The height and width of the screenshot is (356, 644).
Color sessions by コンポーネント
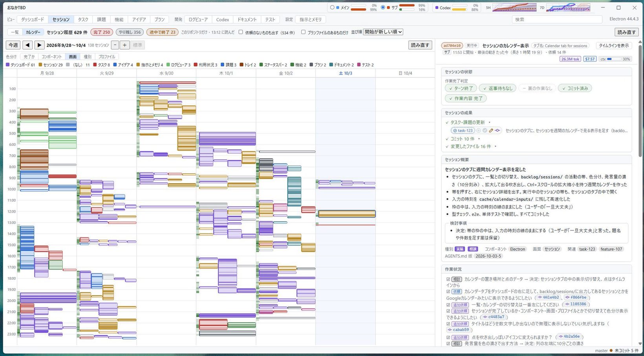(51, 57)
